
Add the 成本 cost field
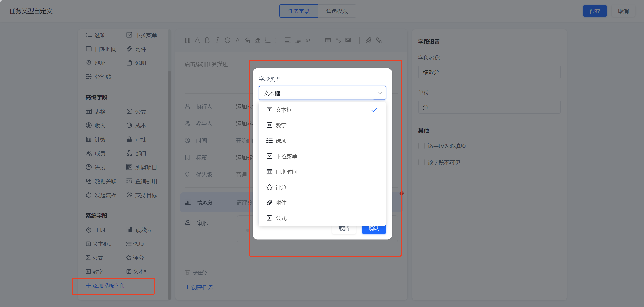point(136,126)
